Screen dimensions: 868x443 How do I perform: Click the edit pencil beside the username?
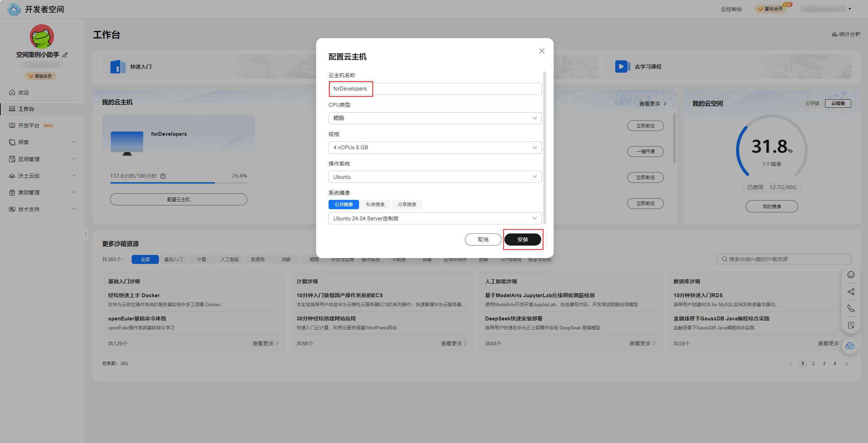(65, 55)
